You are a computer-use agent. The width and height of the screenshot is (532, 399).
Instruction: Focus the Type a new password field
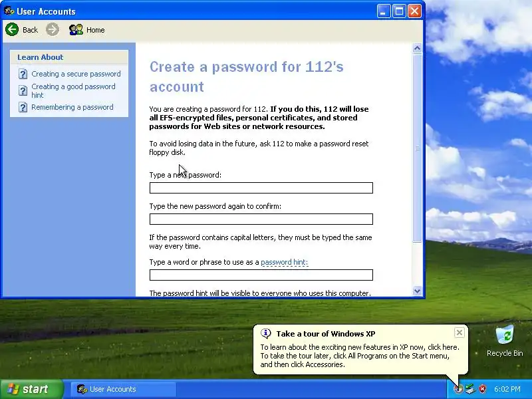pos(261,188)
